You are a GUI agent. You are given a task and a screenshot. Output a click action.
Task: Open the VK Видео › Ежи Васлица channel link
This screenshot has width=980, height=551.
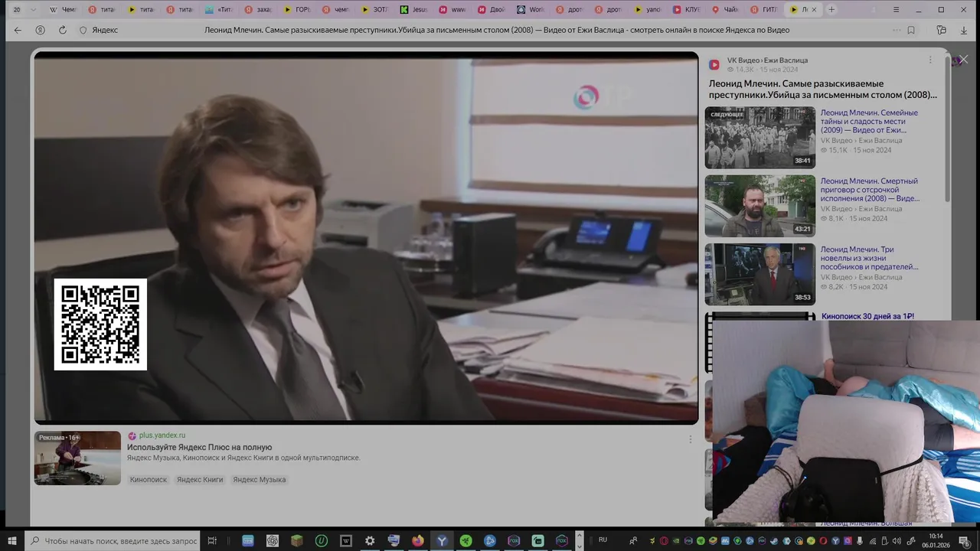click(x=767, y=60)
